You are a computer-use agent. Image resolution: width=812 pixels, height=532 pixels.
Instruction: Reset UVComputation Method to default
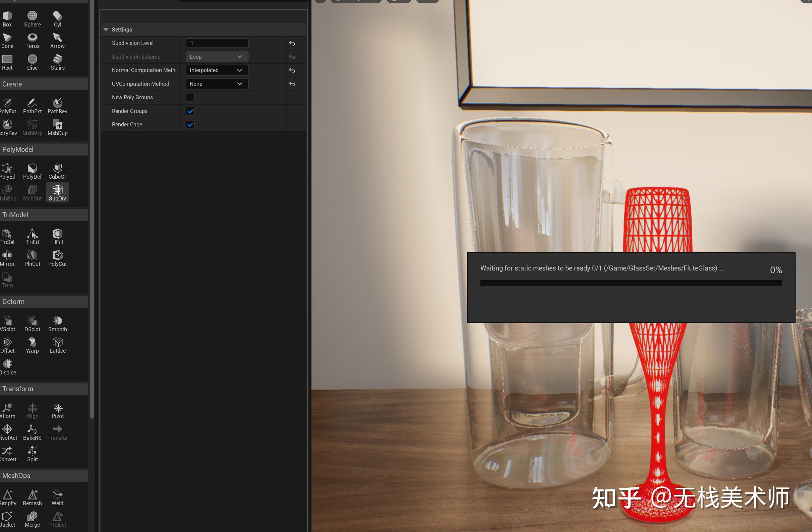coord(292,84)
